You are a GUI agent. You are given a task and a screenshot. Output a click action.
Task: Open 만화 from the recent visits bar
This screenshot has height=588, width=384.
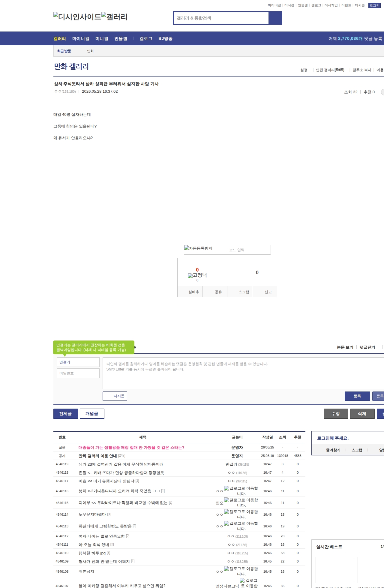point(90,51)
